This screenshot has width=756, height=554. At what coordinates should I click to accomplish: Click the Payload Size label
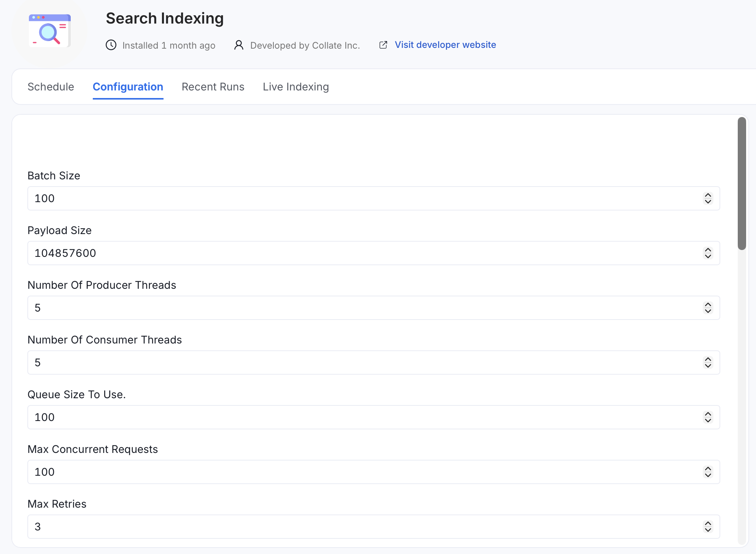(x=60, y=230)
